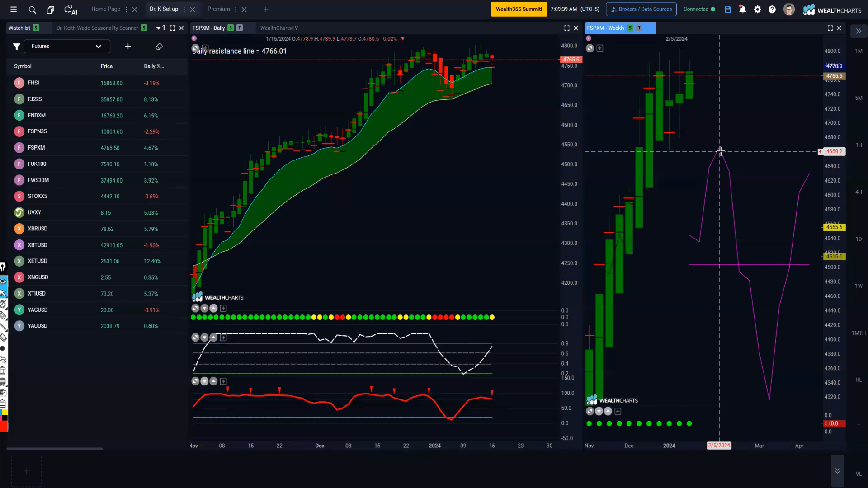Switch to the Premium tab
The height and width of the screenshot is (488, 868).
[x=219, y=9]
